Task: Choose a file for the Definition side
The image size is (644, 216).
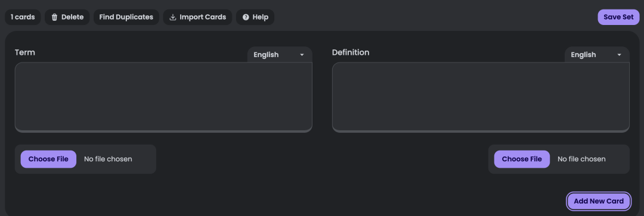Action: [x=522, y=159]
